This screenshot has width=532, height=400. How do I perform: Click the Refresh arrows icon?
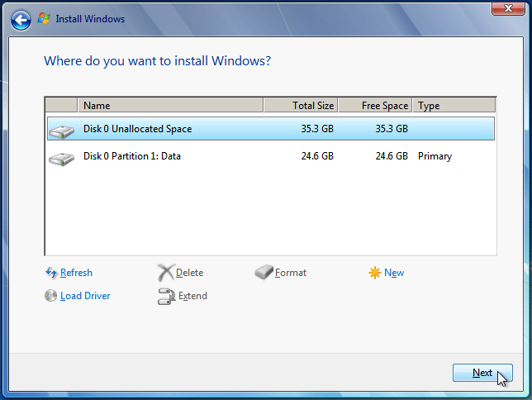point(51,273)
